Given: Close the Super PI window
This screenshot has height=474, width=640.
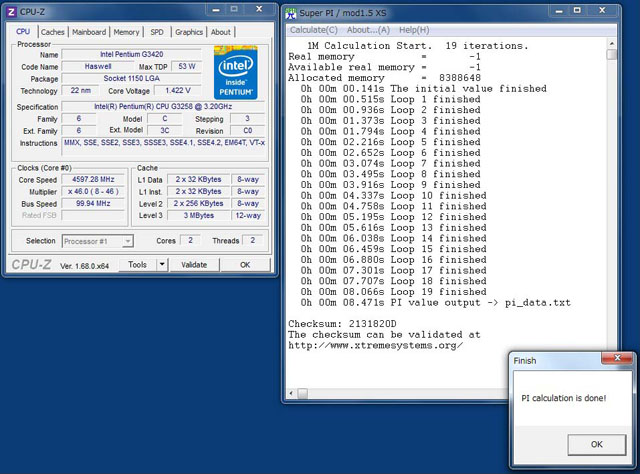Looking at the screenshot, I should coord(602,11).
